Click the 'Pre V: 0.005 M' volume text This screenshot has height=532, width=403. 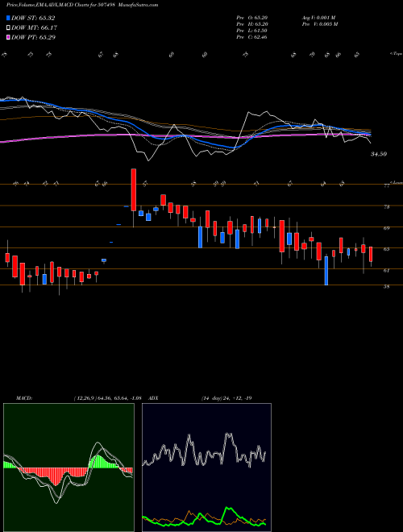coord(319,24)
